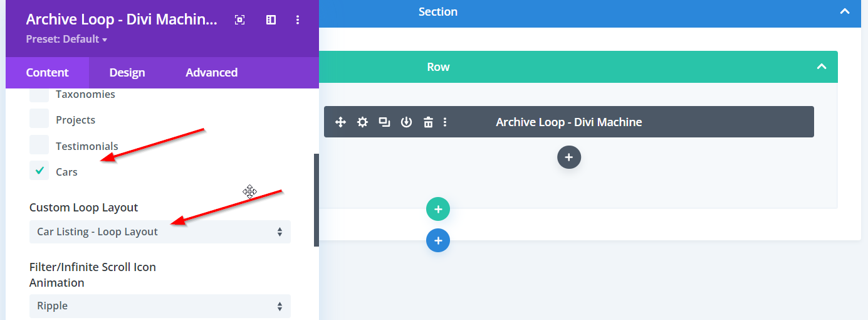Image resolution: width=868 pixels, height=320 pixels.
Task: Enable the Projects checkbox
Action: [x=39, y=119]
